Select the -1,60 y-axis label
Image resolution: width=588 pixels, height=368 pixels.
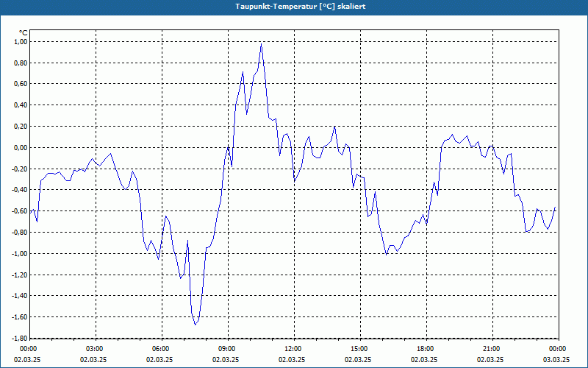(21, 317)
